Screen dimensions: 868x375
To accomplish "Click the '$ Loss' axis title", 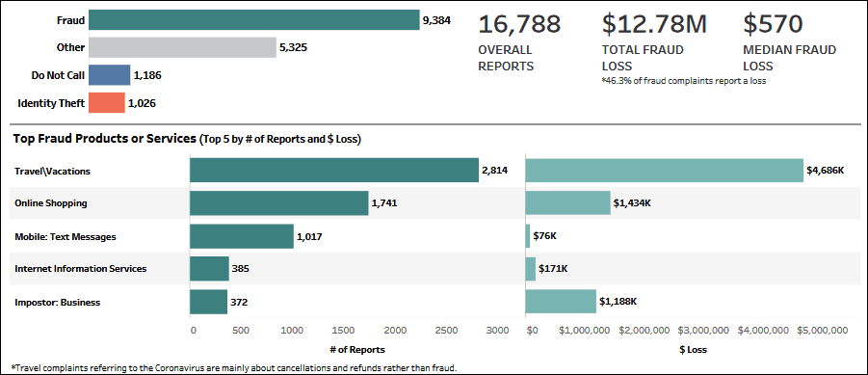I will tap(693, 350).
